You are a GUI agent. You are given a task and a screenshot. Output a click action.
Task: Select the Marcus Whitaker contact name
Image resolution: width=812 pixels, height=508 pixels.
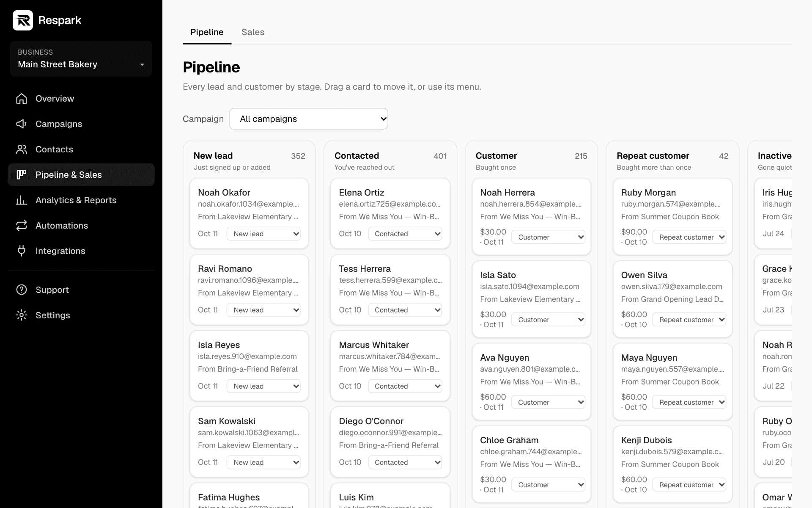click(374, 345)
